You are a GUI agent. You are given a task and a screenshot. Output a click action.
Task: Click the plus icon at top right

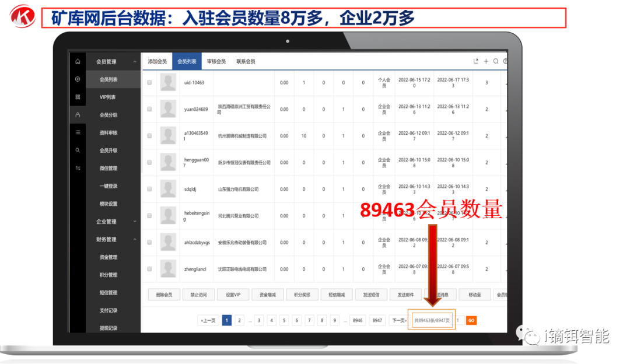point(486,61)
